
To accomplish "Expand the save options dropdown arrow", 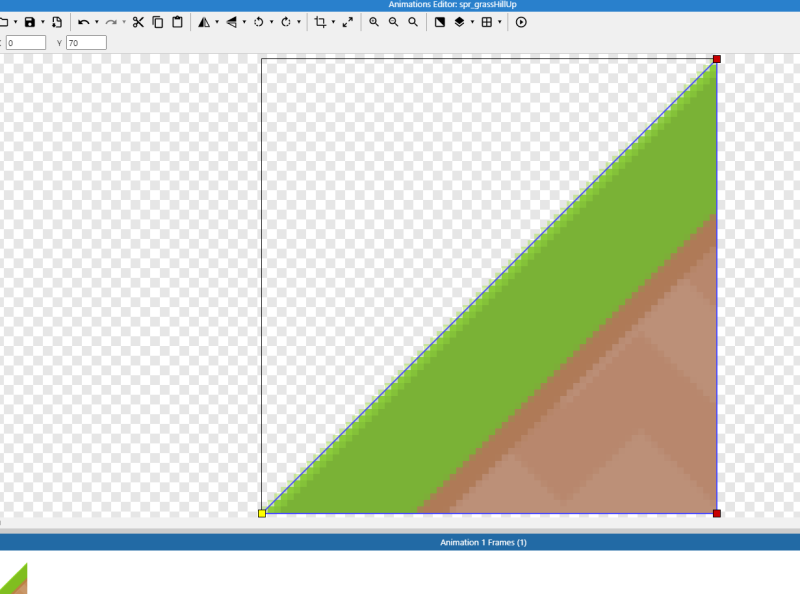I will [x=43, y=22].
